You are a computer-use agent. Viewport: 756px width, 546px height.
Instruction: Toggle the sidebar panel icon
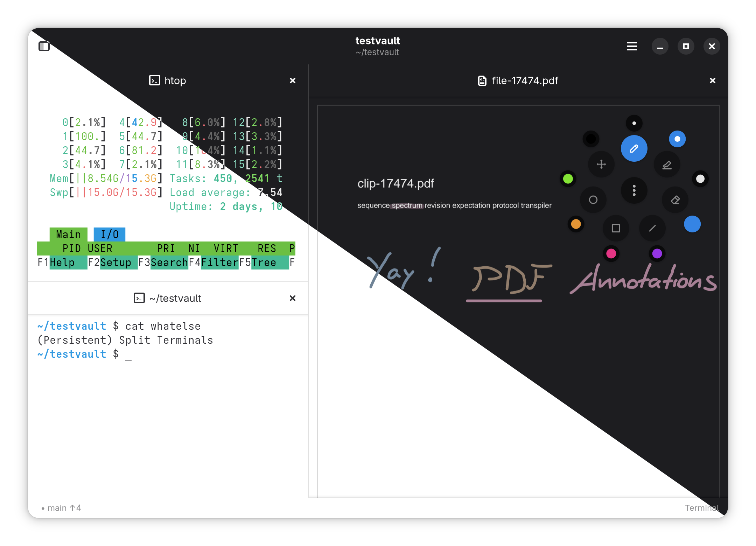tap(44, 46)
